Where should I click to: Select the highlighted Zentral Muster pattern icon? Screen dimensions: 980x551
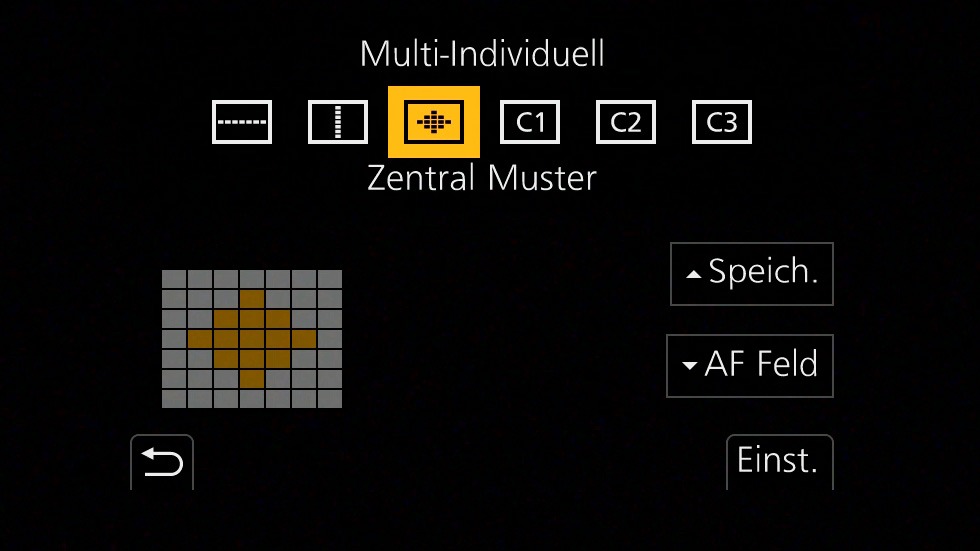pos(434,122)
